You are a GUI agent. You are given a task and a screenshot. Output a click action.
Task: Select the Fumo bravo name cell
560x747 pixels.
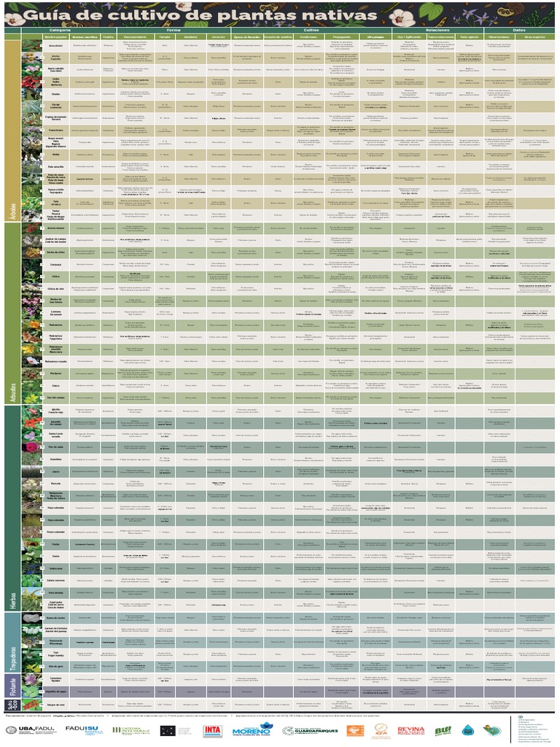55,130
